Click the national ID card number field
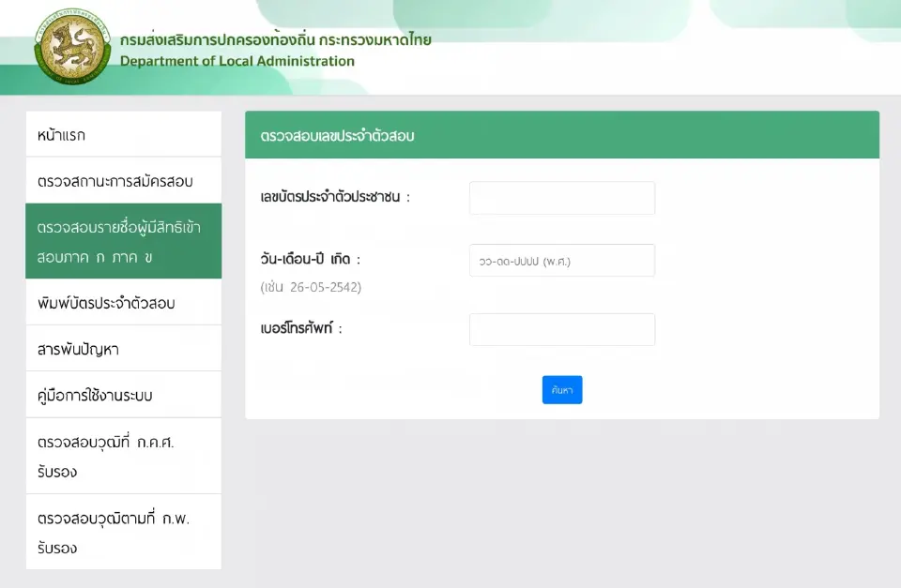This screenshot has width=901, height=588. tap(561, 198)
